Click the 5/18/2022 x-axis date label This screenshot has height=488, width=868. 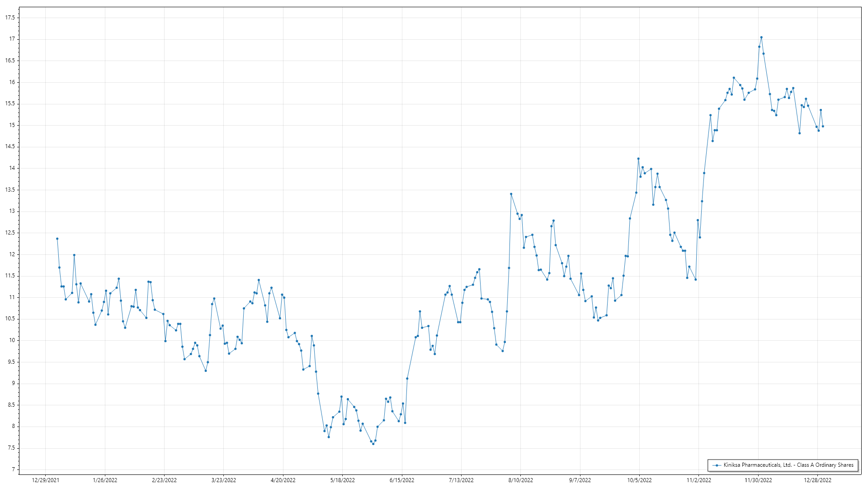[342, 480]
